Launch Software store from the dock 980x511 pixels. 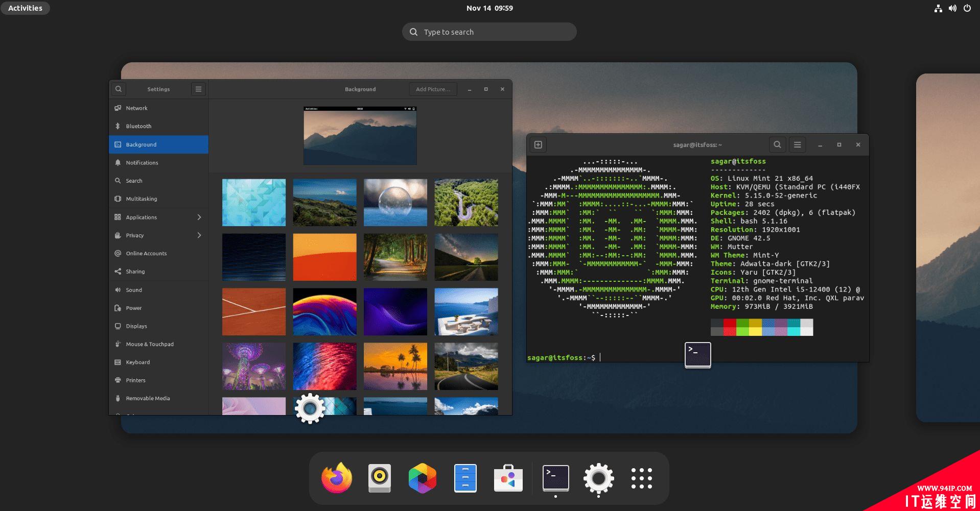[x=508, y=478]
